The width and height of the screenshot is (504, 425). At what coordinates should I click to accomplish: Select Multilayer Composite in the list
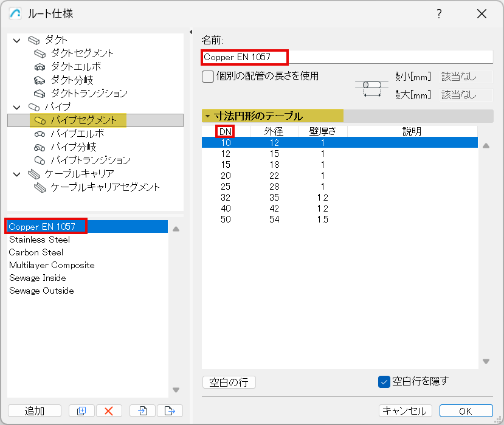pyautogui.click(x=87, y=265)
